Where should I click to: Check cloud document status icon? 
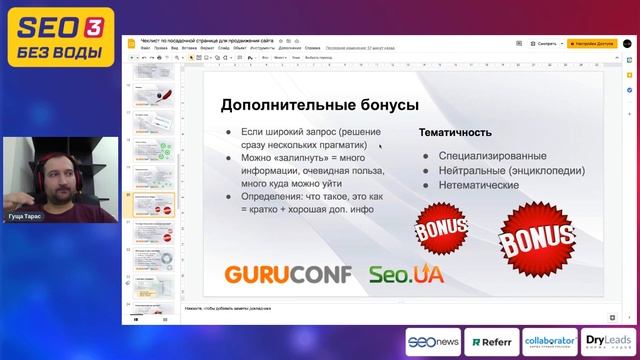pos(297,41)
